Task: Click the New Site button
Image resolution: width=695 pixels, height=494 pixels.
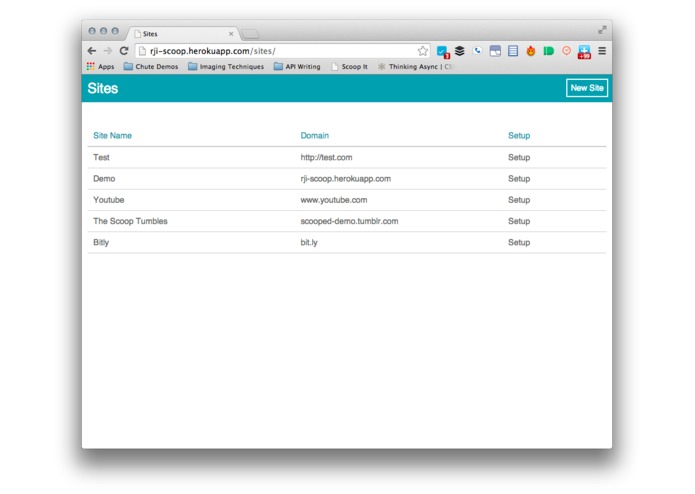Action: point(587,88)
